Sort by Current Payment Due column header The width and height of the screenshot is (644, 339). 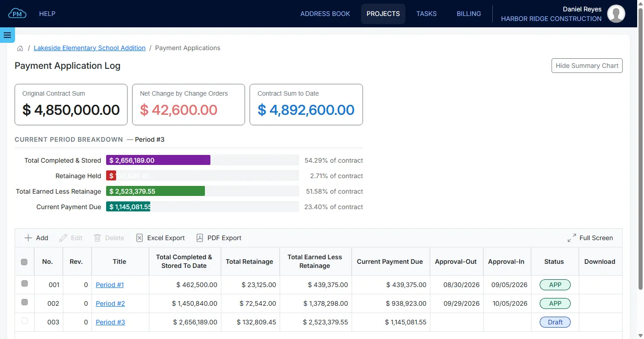(390, 262)
